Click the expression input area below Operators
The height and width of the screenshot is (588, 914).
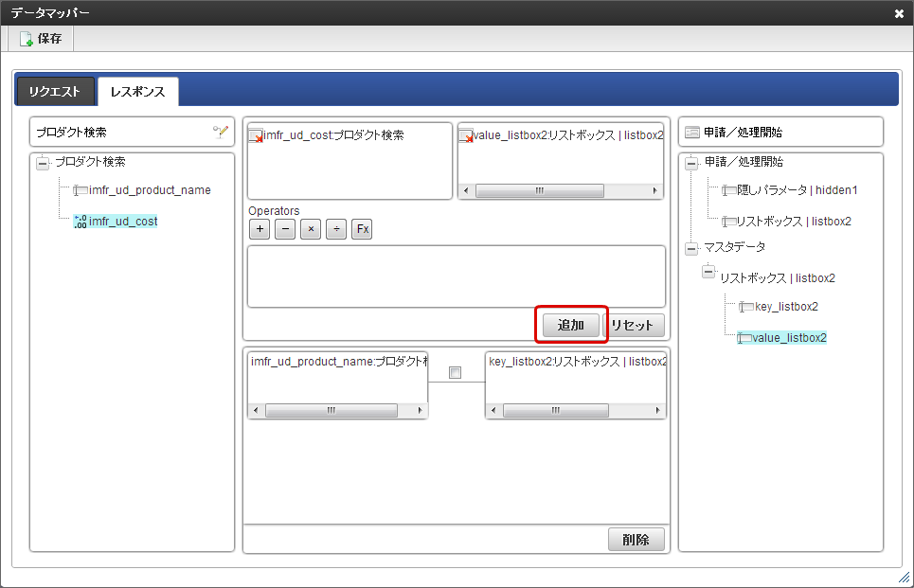(457, 276)
